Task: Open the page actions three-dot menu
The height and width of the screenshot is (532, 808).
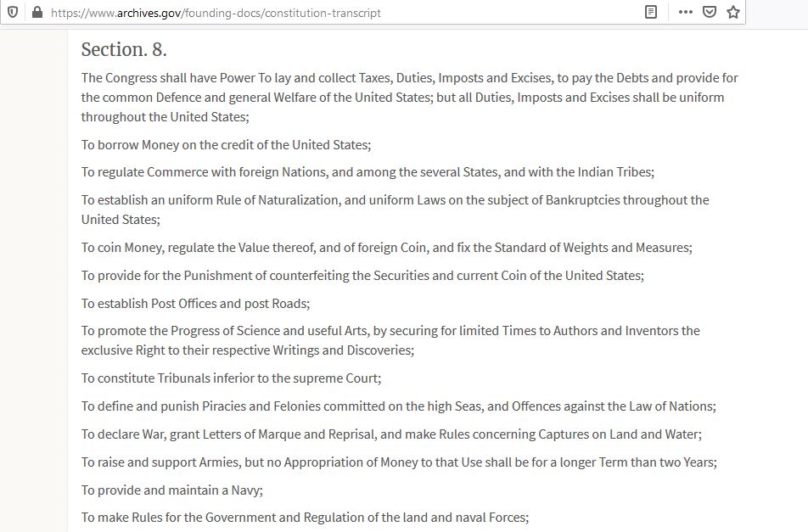Action: click(x=686, y=13)
